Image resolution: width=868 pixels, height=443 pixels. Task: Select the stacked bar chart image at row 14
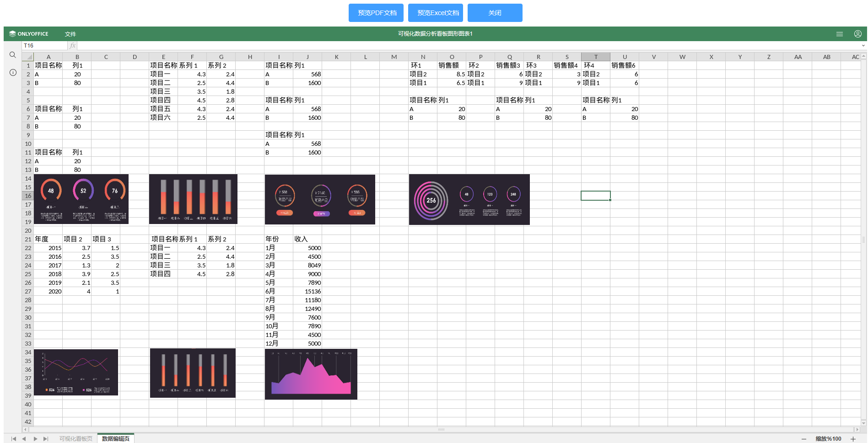[x=193, y=199]
